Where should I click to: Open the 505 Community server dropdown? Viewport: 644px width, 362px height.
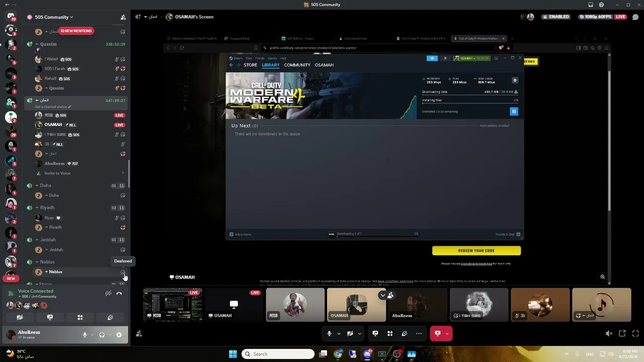pos(51,17)
